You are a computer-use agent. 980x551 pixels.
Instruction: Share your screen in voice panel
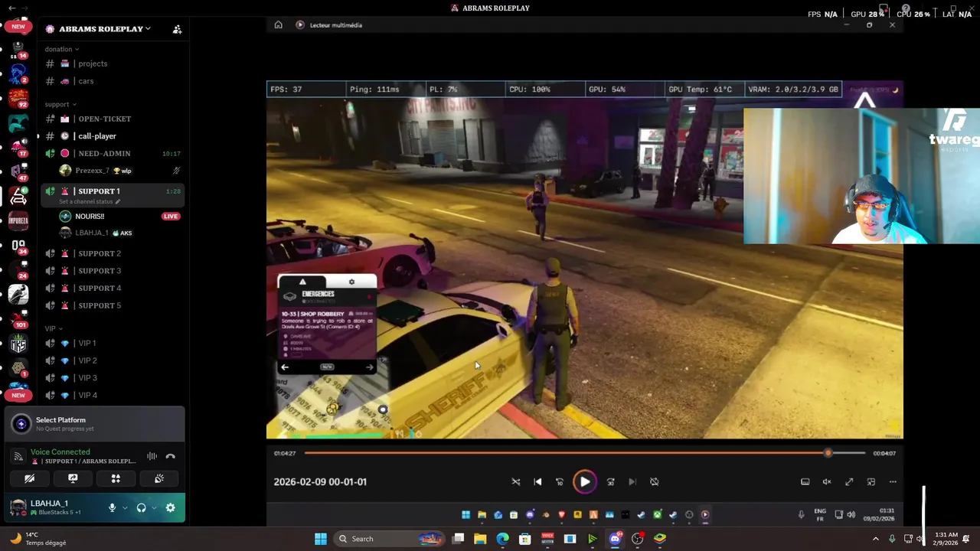coord(73,478)
